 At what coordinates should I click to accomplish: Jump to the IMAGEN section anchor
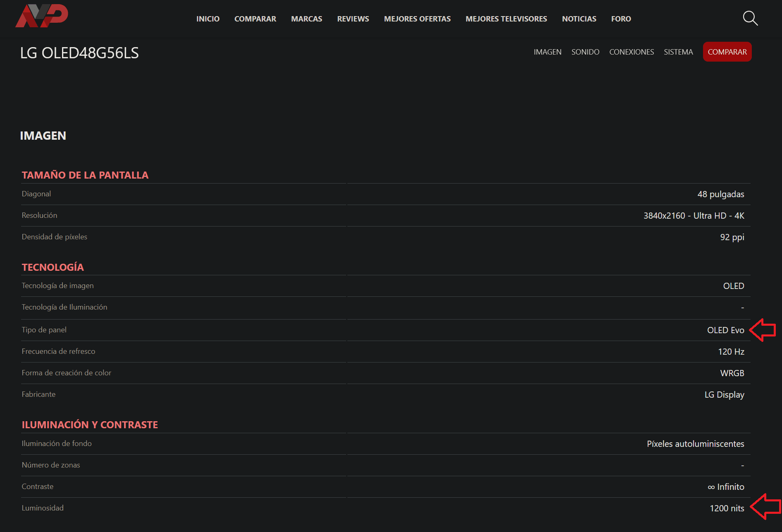coord(548,52)
